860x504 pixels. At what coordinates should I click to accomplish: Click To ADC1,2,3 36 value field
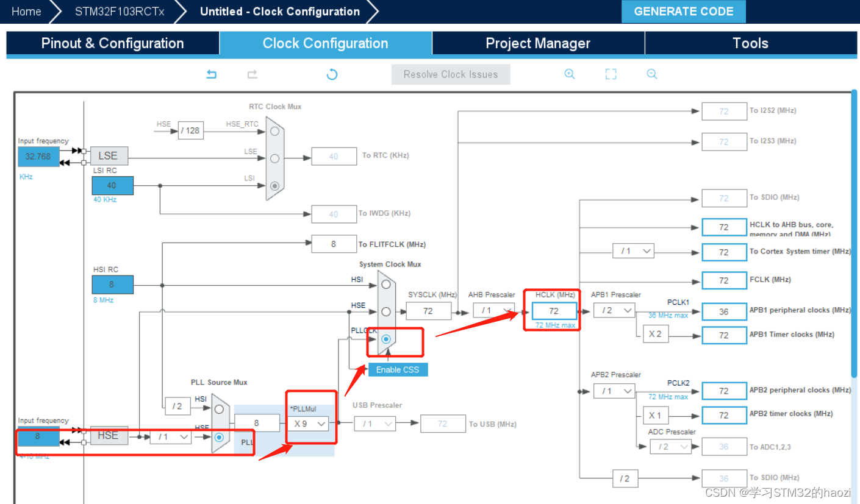pyautogui.click(x=724, y=447)
